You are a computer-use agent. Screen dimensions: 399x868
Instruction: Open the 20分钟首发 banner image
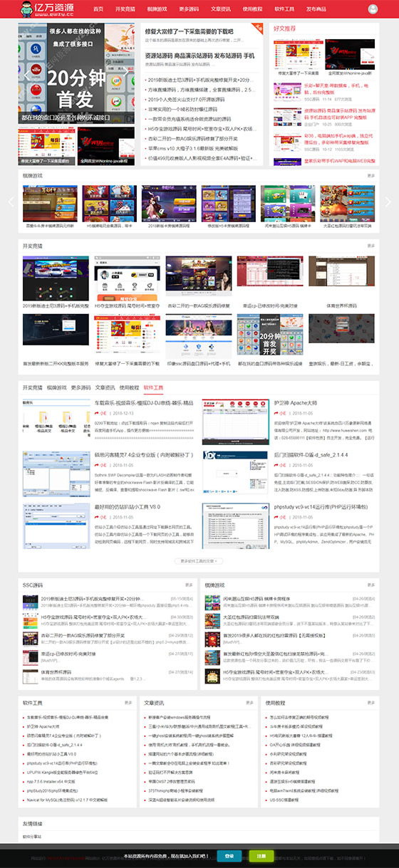77,73
